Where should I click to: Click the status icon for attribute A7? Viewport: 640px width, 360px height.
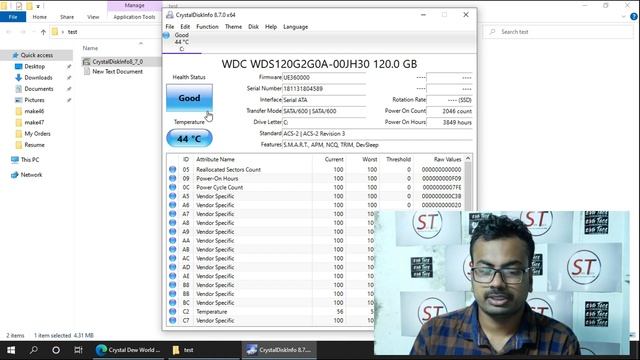tap(173, 214)
